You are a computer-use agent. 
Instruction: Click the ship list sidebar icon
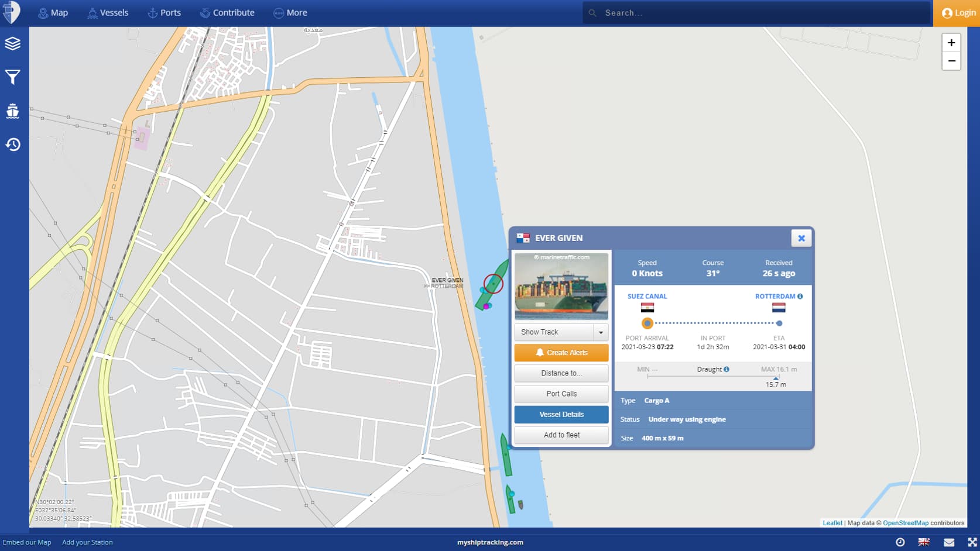[13, 111]
